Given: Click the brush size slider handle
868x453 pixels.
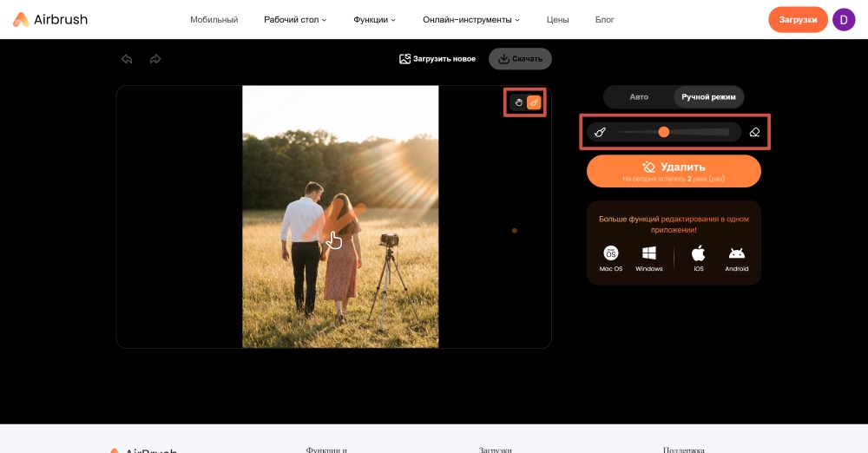Looking at the screenshot, I should click(664, 132).
